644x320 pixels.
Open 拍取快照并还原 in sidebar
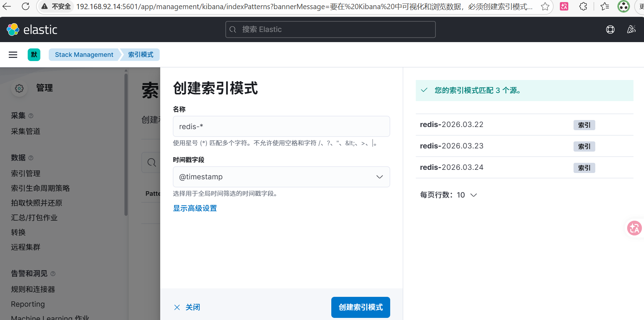[36, 203]
